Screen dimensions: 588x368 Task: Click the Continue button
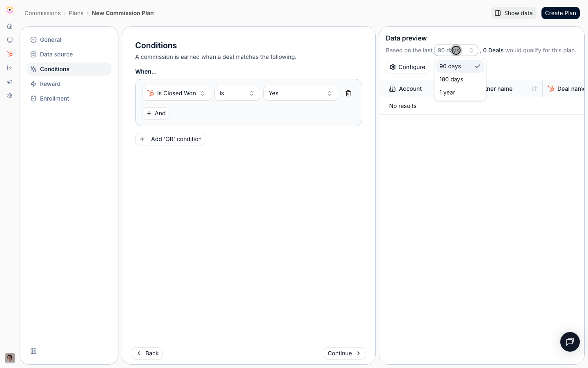click(x=345, y=353)
